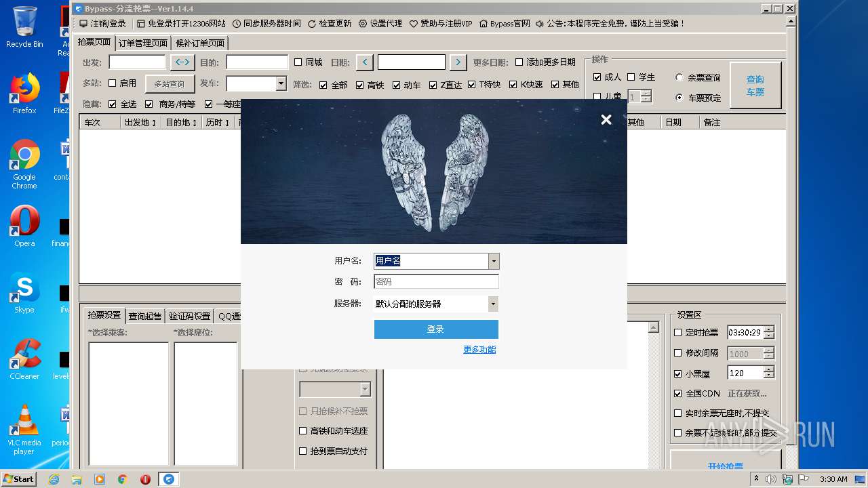Open the 验证码设置 tab

pos(190,316)
